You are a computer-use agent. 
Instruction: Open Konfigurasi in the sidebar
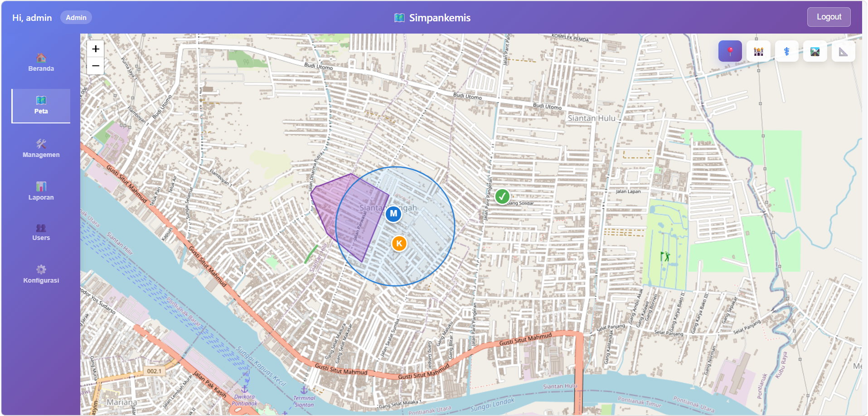coord(41,274)
